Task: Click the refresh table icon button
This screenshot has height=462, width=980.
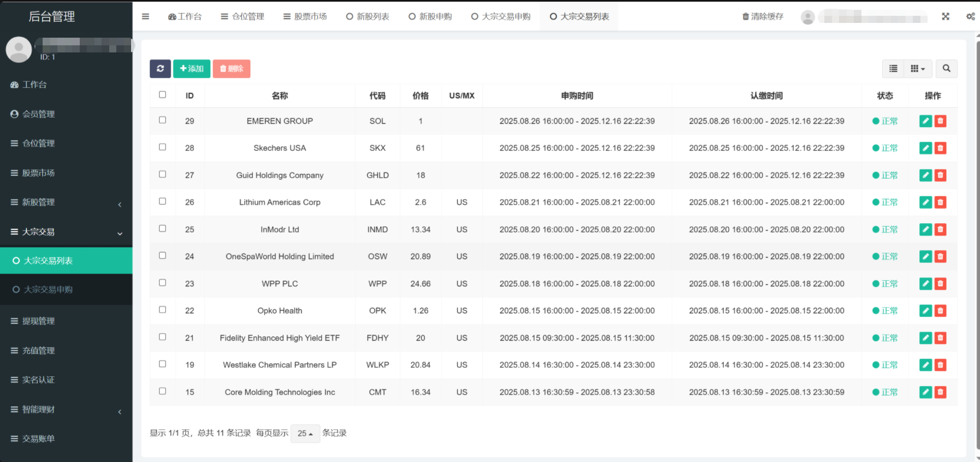Action: pyautogui.click(x=160, y=69)
